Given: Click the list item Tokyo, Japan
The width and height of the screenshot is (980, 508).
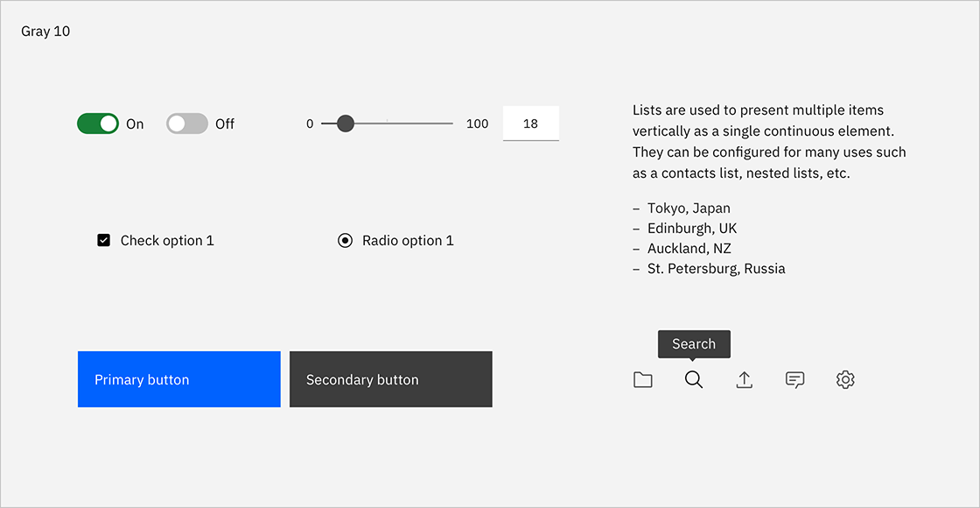Looking at the screenshot, I should (x=689, y=208).
